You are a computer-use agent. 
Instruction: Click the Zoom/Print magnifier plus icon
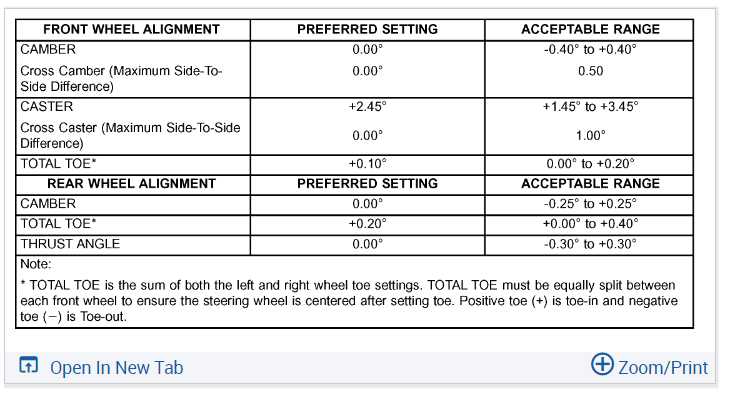pyautogui.click(x=602, y=364)
